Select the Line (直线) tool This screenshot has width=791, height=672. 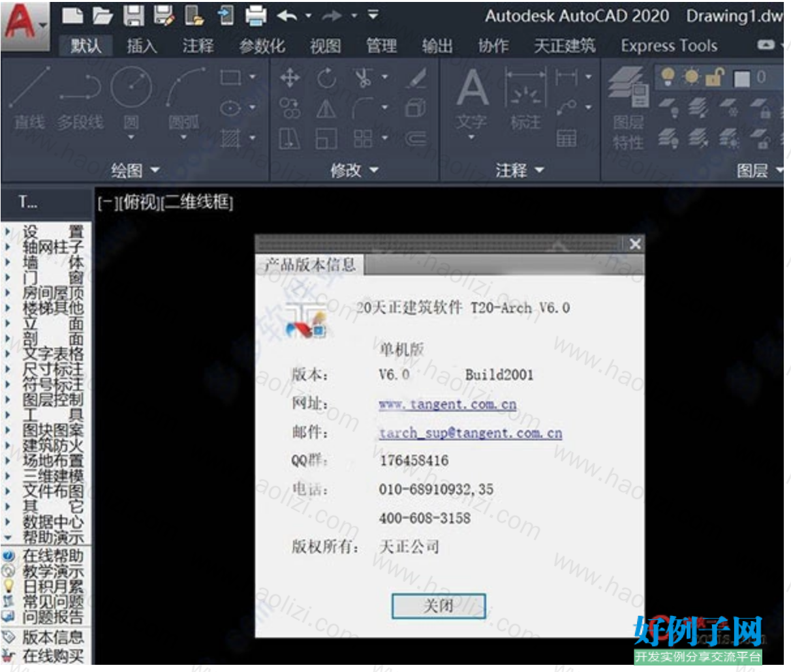(29, 98)
